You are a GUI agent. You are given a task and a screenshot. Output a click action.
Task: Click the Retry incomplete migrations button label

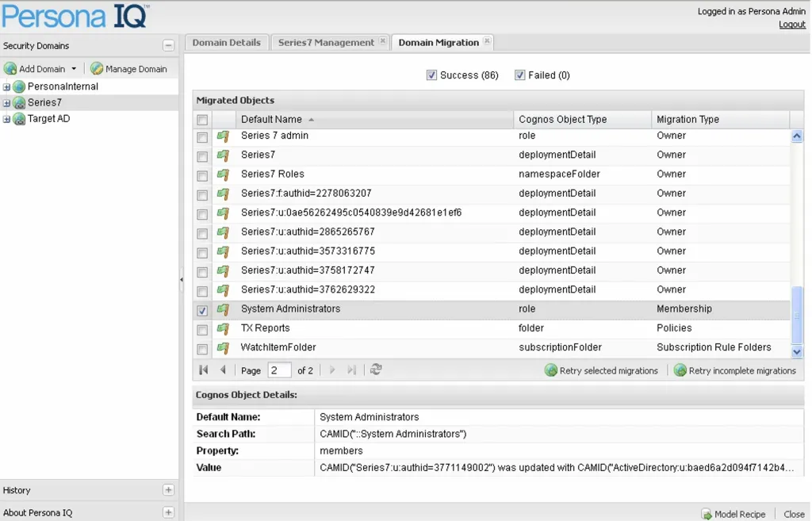[x=742, y=371]
